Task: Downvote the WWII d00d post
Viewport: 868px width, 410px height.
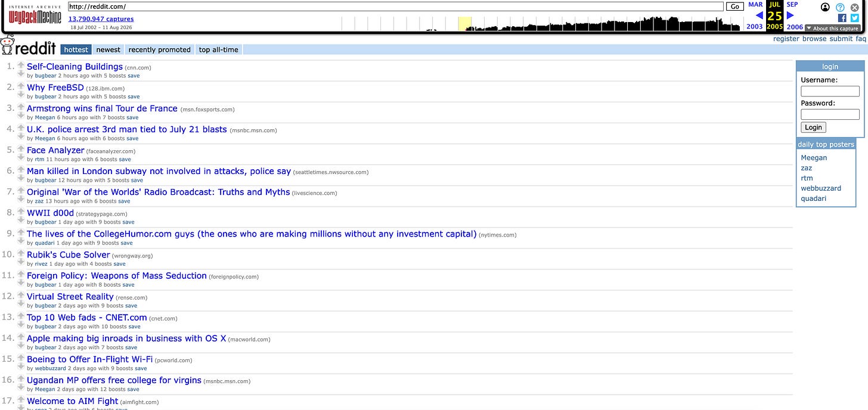Action: tap(21, 219)
